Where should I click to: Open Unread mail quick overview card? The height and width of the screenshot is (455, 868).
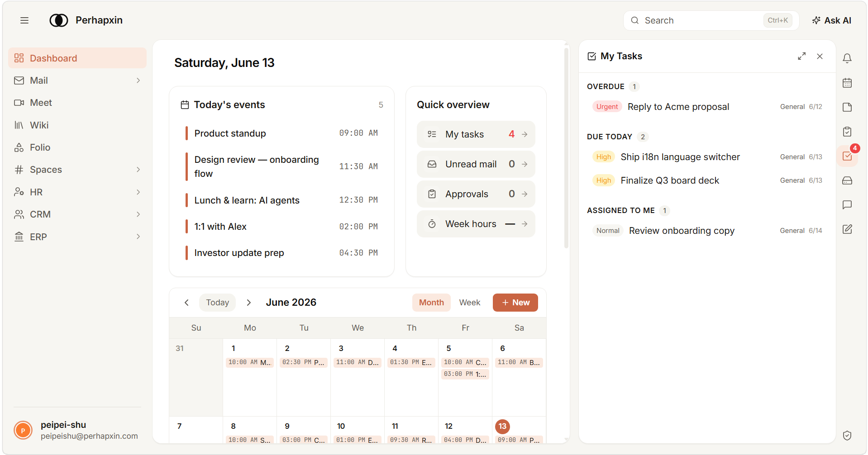476,164
